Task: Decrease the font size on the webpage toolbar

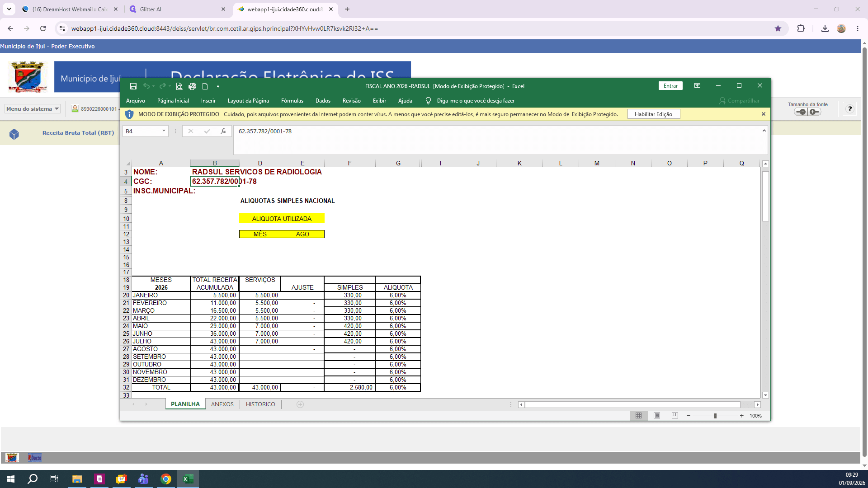Action: (801, 112)
